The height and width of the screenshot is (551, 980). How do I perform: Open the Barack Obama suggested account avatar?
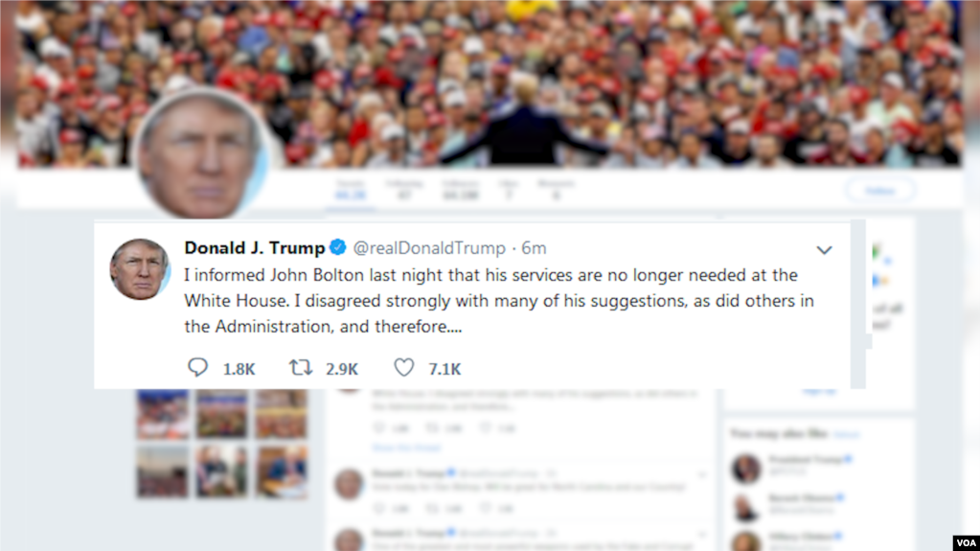(x=746, y=507)
